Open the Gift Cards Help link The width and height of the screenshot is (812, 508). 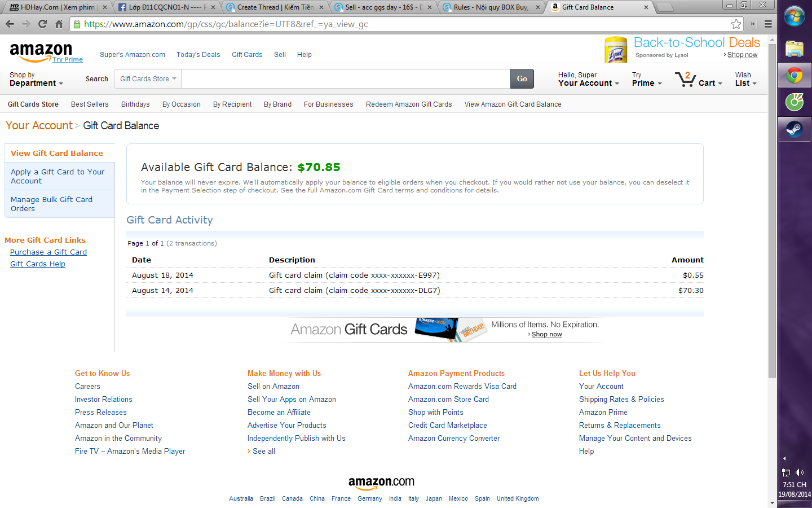tap(38, 264)
